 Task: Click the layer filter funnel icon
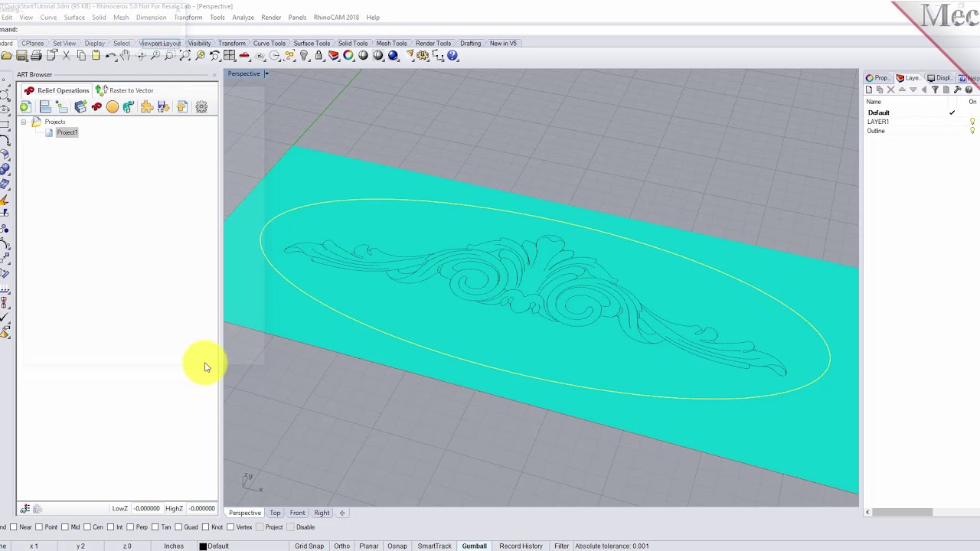(935, 90)
